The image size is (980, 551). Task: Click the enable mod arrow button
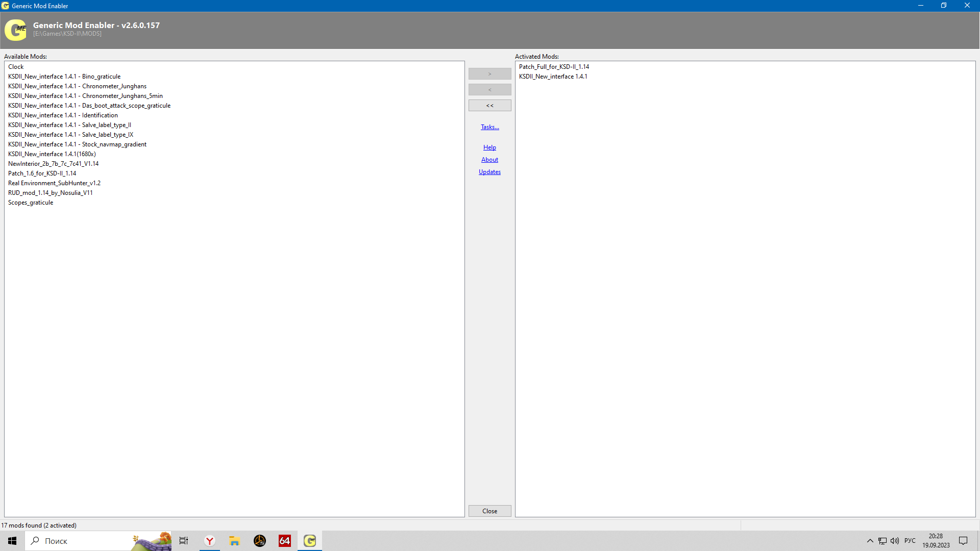[489, 74]
